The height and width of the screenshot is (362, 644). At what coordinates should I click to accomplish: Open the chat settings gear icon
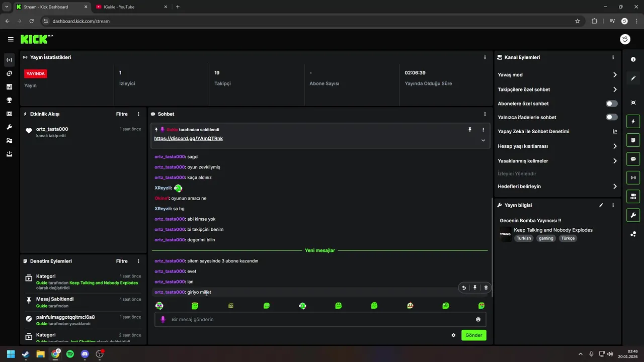453,335
